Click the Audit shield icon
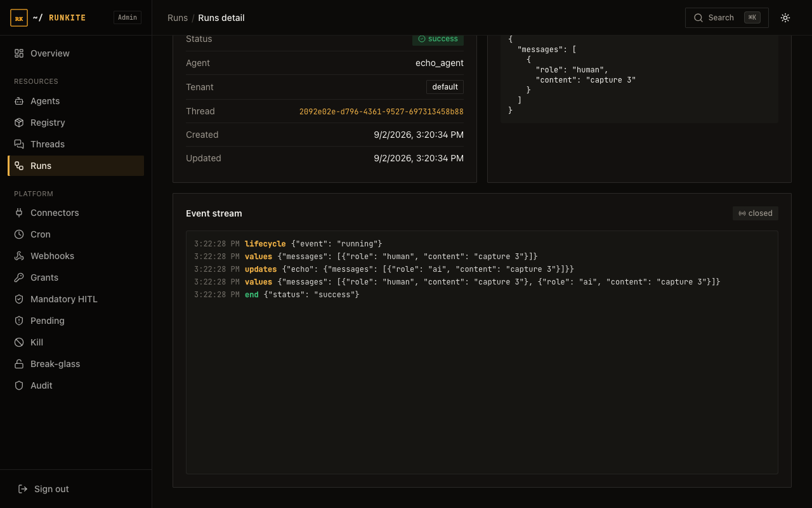Viewport: 812px width, 508px height. click(19, 385)
